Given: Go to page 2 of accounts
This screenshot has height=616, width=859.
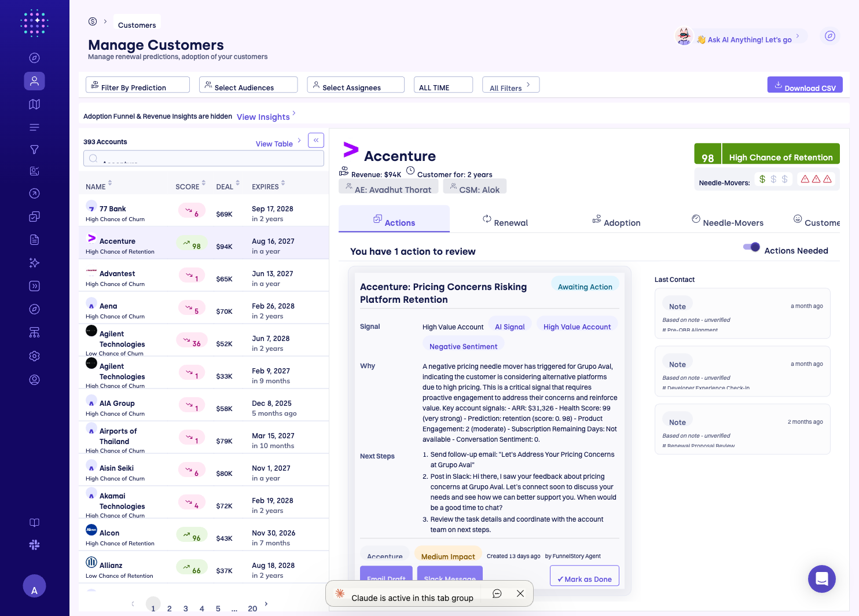Looking at the screenshot, I should pos(170,608).
